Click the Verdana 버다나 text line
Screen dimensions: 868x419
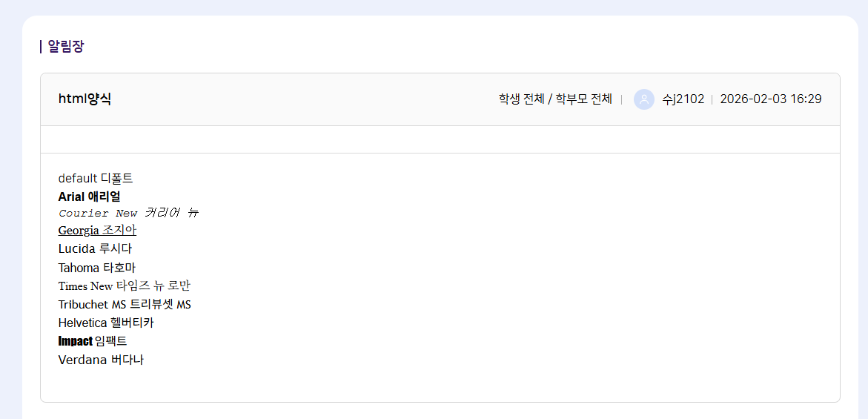click(x=101, y=360)
